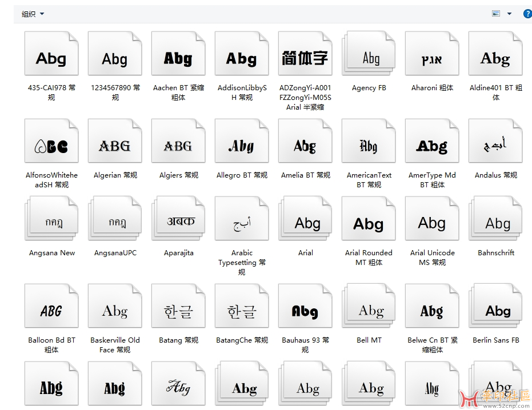Select the ADZongYi-A001 简体字 font icon
532x410 pixels.
coord(305,53)
